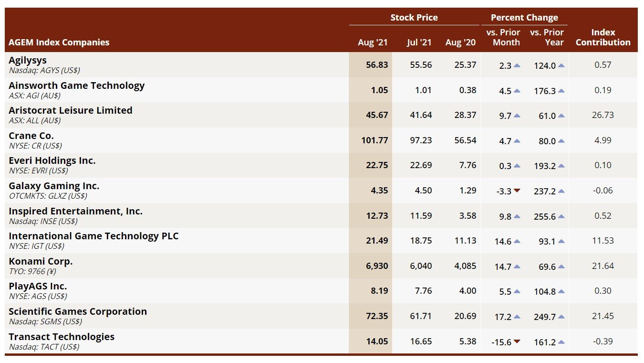Viewport: 644px width, 363px height.
Task: Click the red down arrow next to -15.6
Action: [517, 342]
